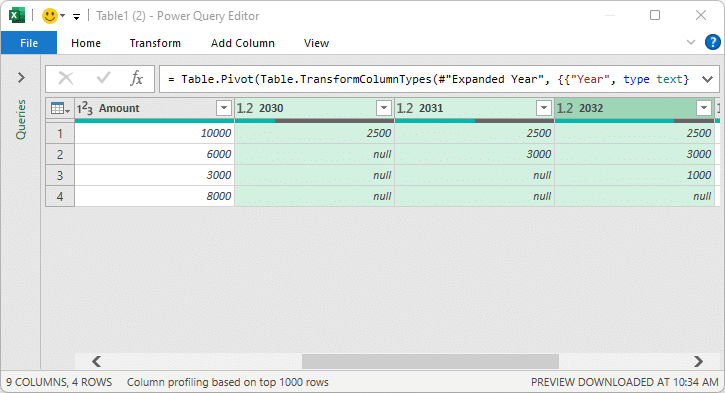Open the 2032 column filter dropdown

point(704,108)
